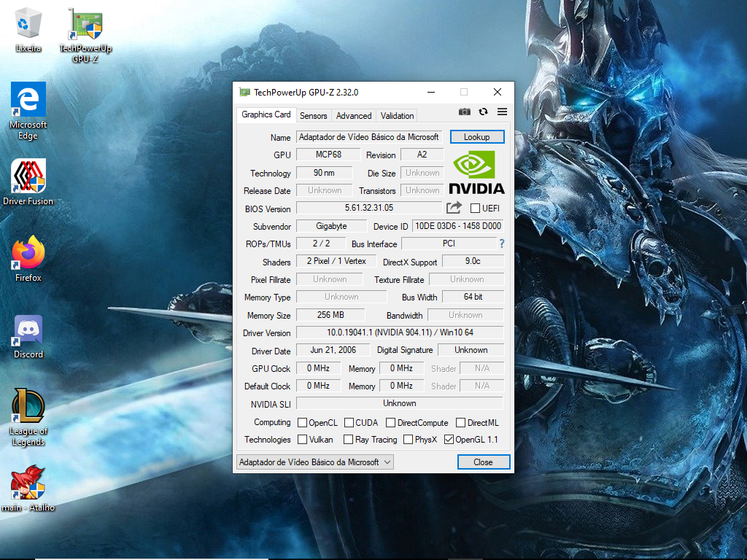Switch to the Advanced tab

click(x=354, y=116)
